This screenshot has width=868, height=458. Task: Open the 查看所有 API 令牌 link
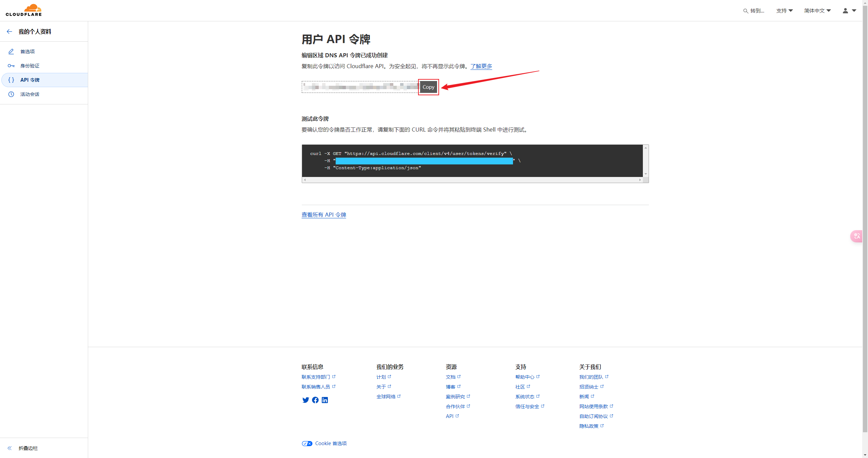point(324,215)
